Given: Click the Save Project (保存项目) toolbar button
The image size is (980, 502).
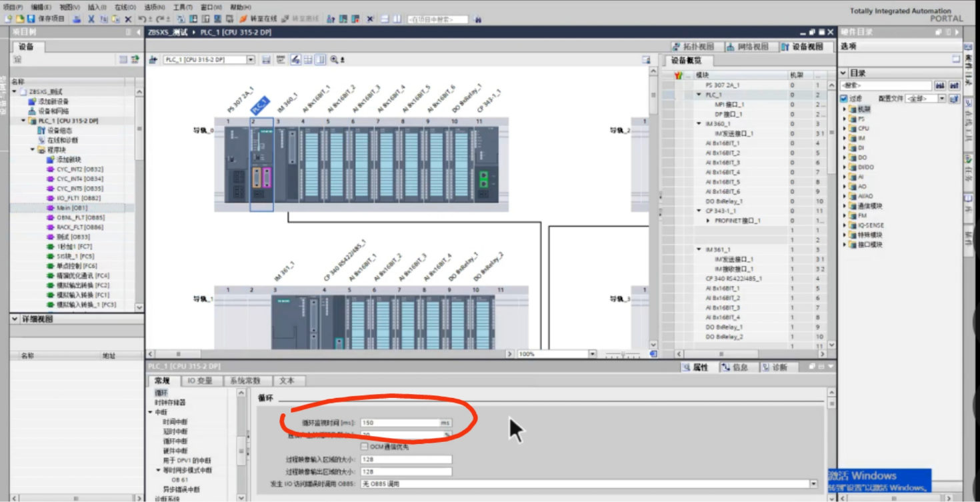Looking at the screenshot, I should coord(46,19).
